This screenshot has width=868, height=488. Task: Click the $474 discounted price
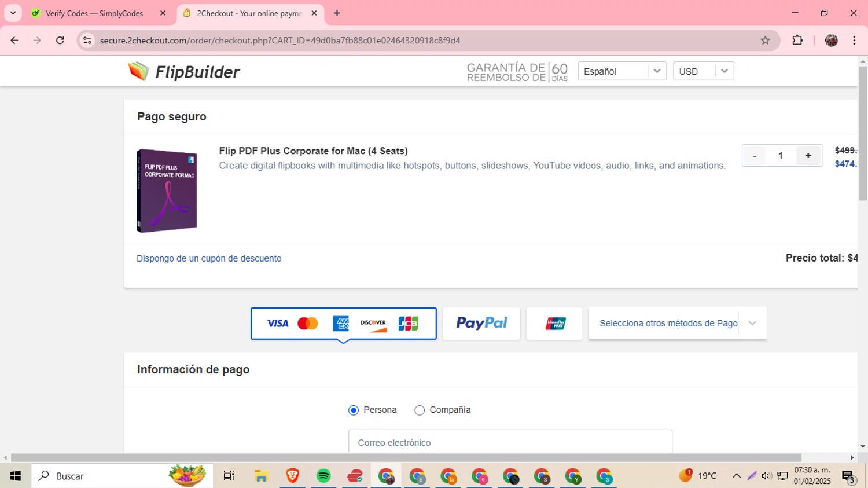pyautogui.click(x=845, y=164)
